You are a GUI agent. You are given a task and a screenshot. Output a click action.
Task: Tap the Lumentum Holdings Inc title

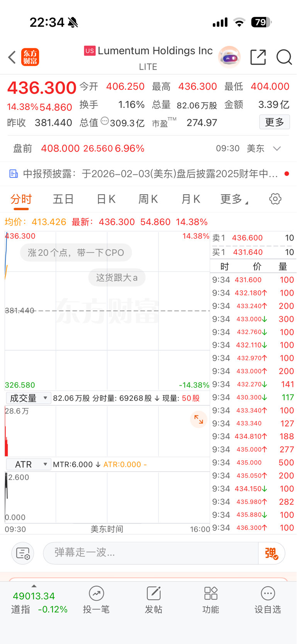click(155, 51)
